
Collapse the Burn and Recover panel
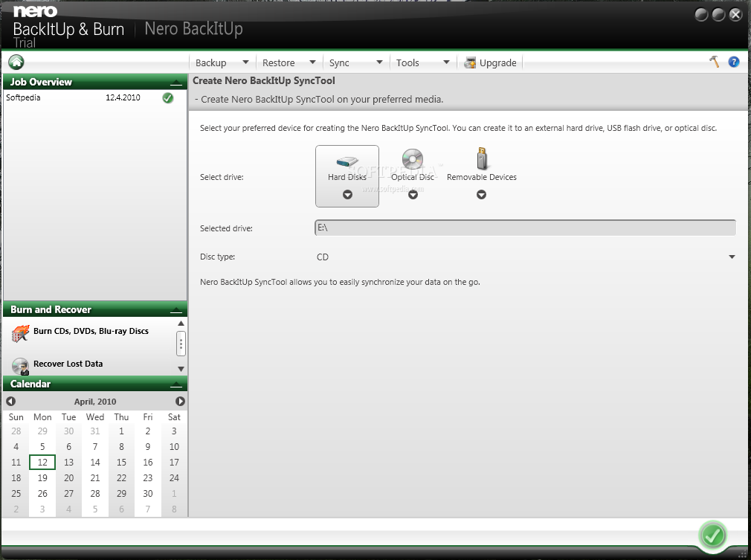175,310
